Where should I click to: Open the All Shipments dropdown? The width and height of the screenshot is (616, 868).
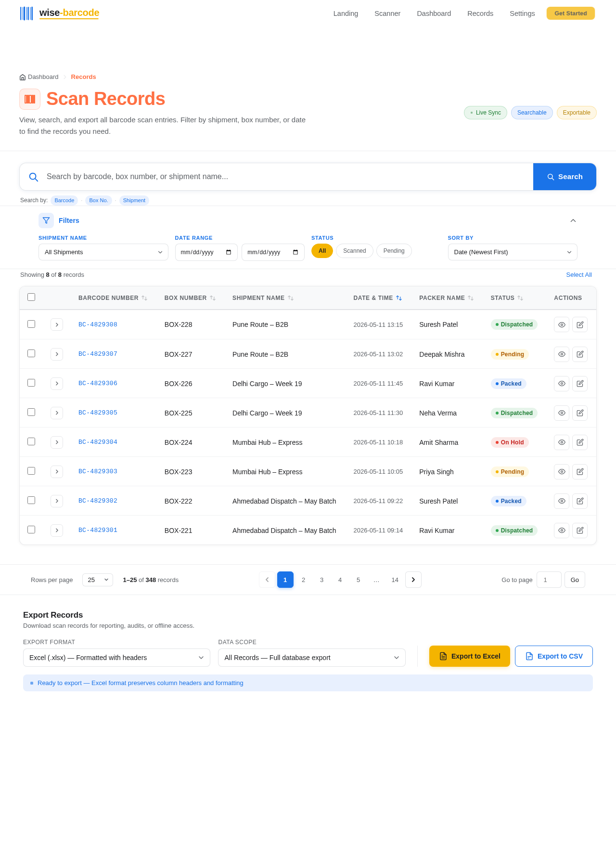[103, 252]
